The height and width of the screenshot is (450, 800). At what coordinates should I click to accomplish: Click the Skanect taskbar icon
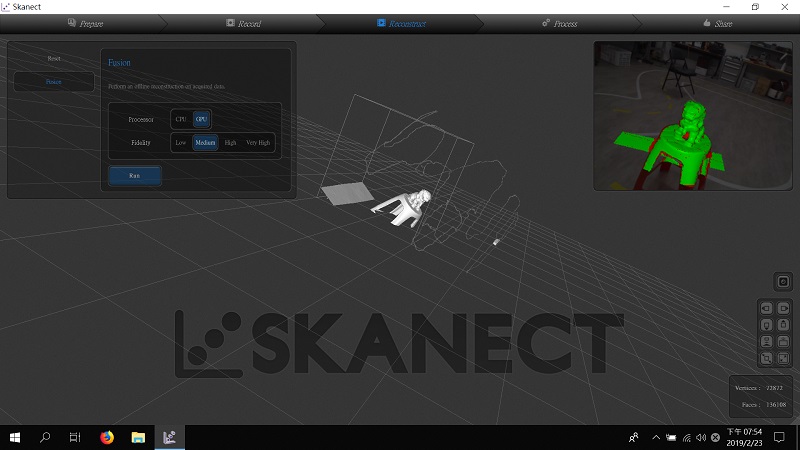point(169,437)
